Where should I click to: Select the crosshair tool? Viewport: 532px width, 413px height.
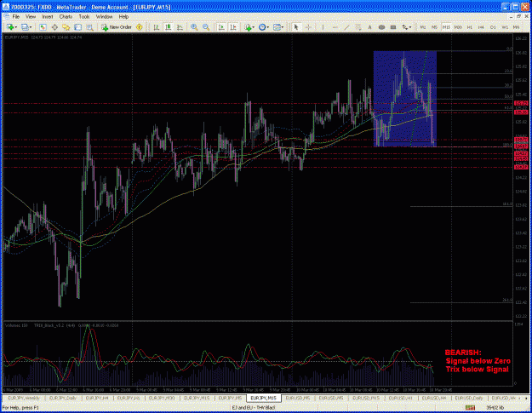(308, 27)
